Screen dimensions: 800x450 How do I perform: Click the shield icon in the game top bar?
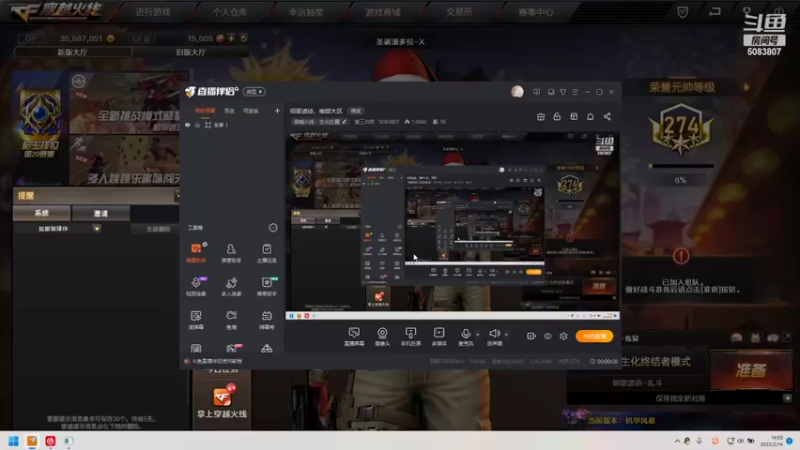point(683,12)
